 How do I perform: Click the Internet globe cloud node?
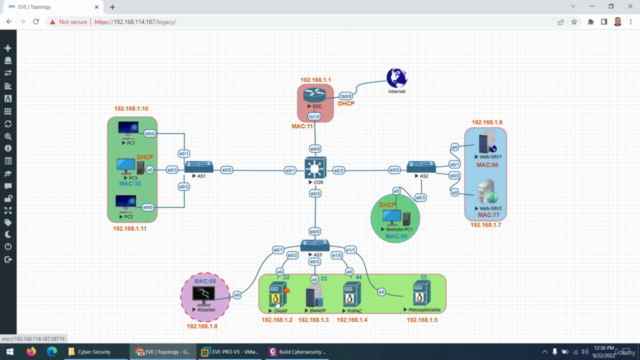[397, 78]
